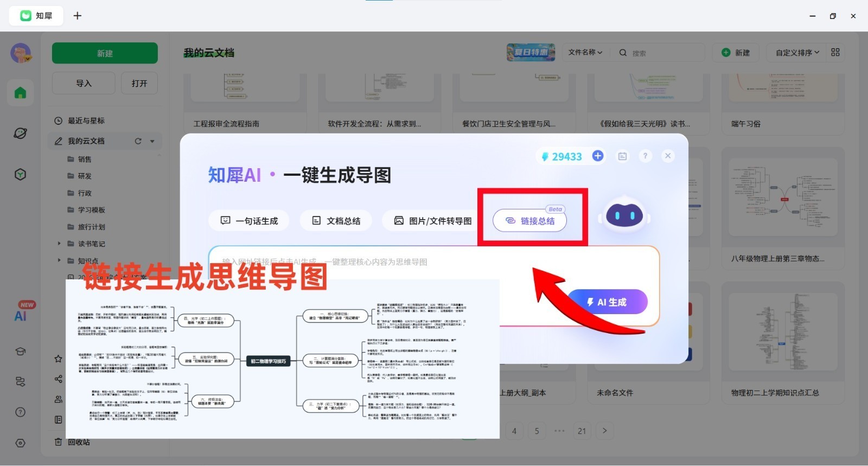The image size is (868, 466).
Task: Close the 知犀AI dialog
Action: point(668,156)
